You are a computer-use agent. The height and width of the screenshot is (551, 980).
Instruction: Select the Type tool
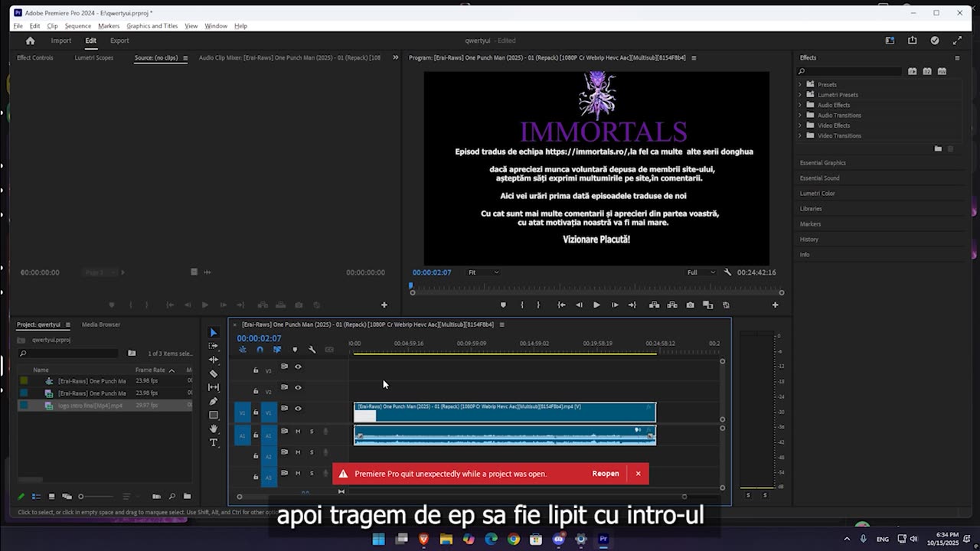point(214,442)
